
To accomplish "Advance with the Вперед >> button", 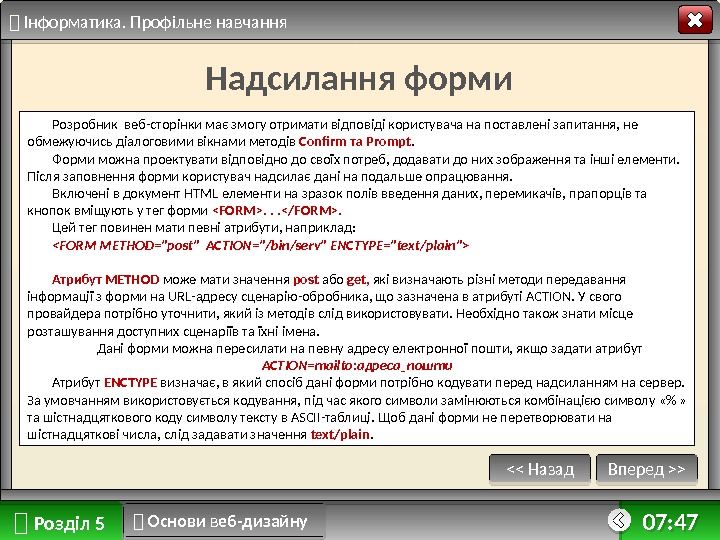I will [x=647, y=469].
